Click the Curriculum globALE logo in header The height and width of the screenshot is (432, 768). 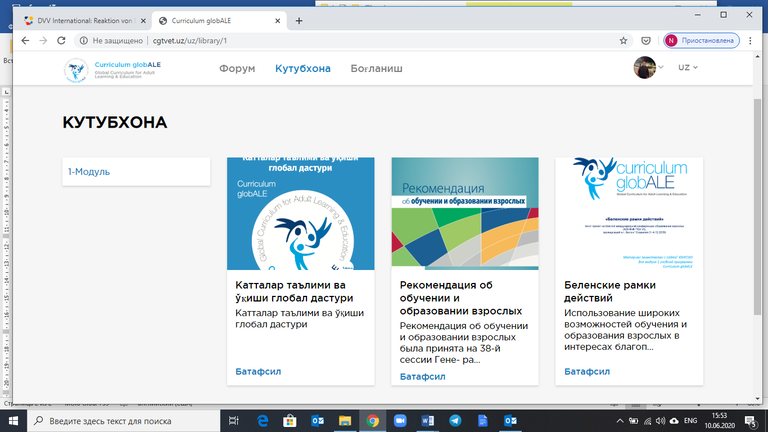(112, 68)
